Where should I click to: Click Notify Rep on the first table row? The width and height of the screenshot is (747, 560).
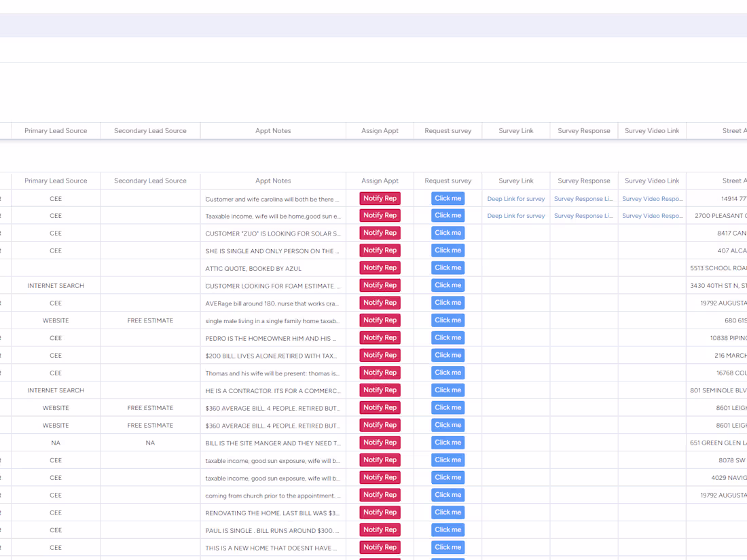tap(380, 198)
